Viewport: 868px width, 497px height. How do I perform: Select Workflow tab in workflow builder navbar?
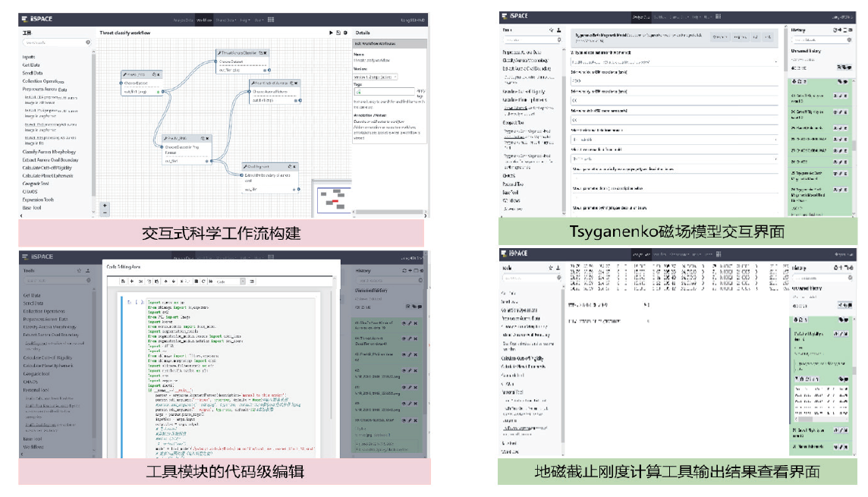pos(204,20)
